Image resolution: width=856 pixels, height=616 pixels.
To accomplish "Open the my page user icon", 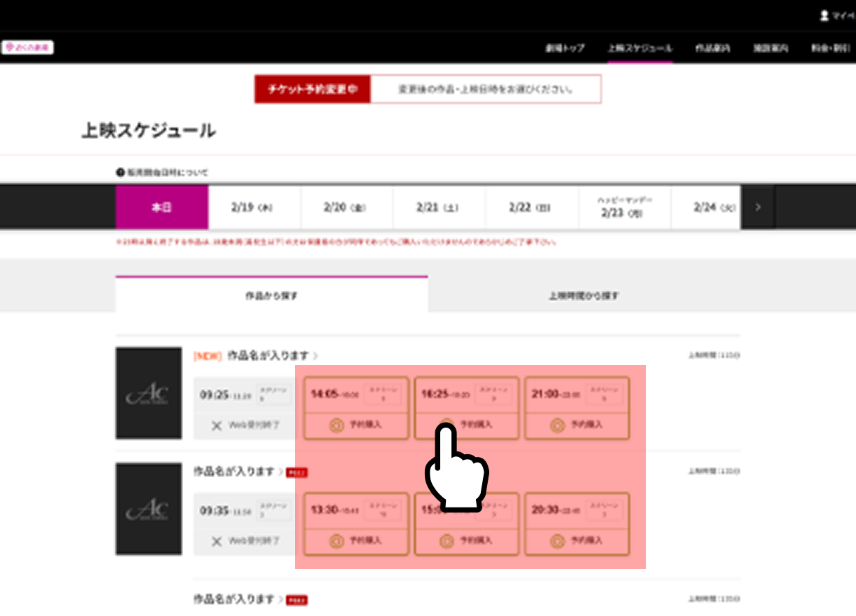I will click(824, 15).
